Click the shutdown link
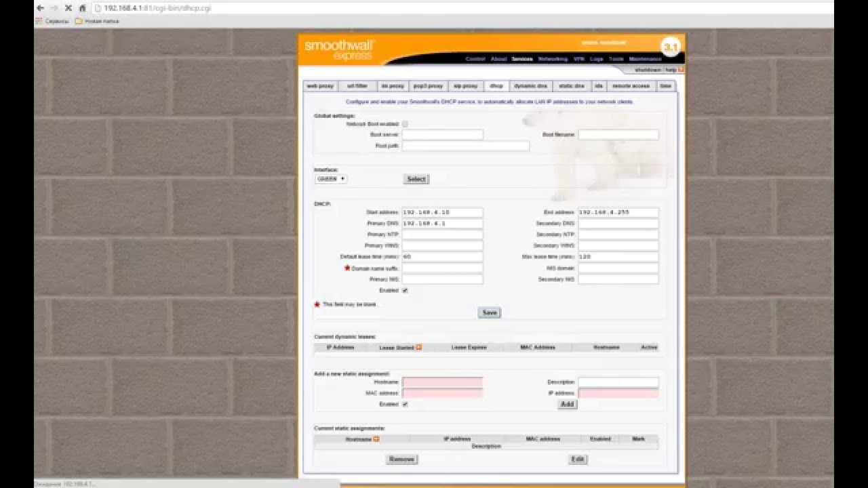This screenshot has height=488, width=868. pyautogui.click(x=648, y=70)
